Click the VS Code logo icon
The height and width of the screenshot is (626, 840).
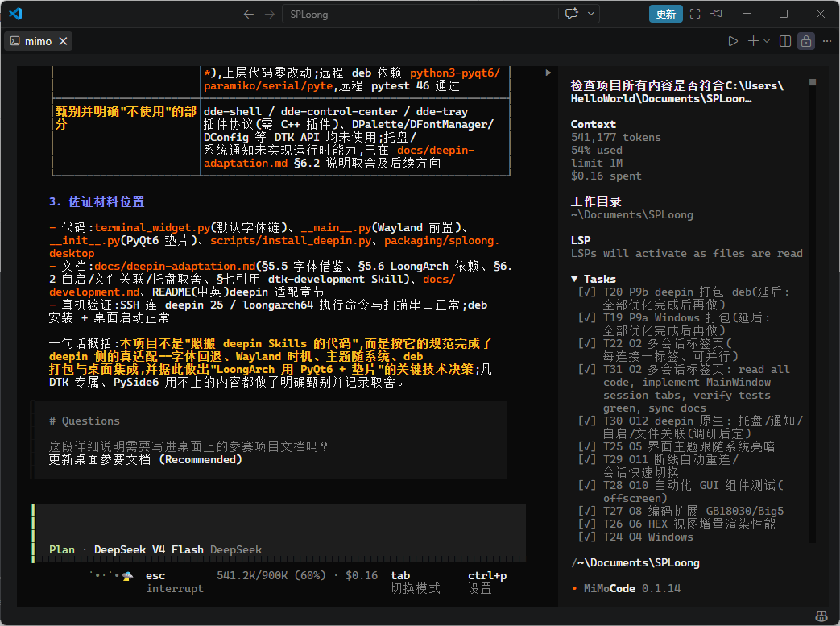15,14
